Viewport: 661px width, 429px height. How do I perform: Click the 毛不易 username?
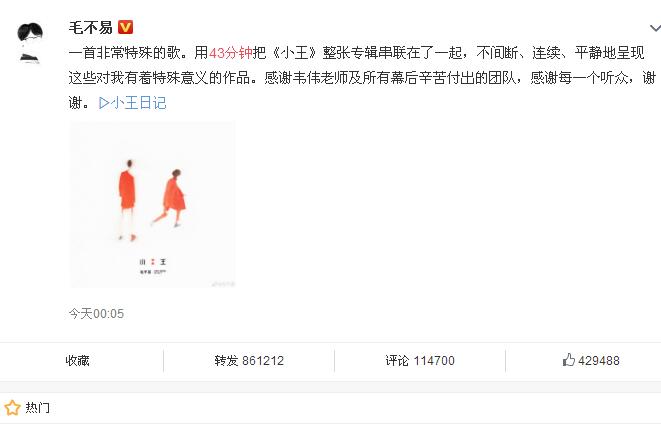tap(91, 28)
